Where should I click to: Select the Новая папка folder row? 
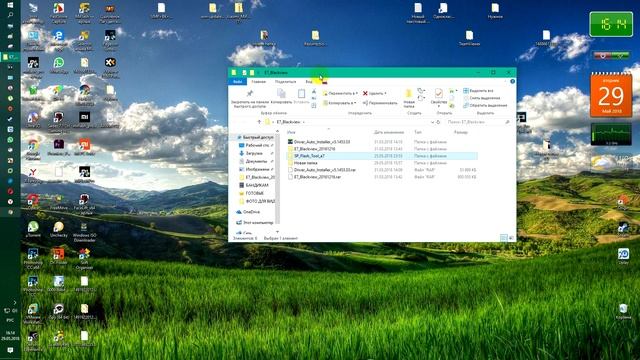pos(382,163)
